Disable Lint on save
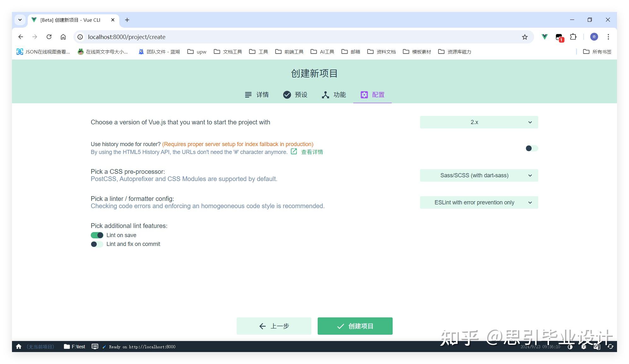 point(97,235)
